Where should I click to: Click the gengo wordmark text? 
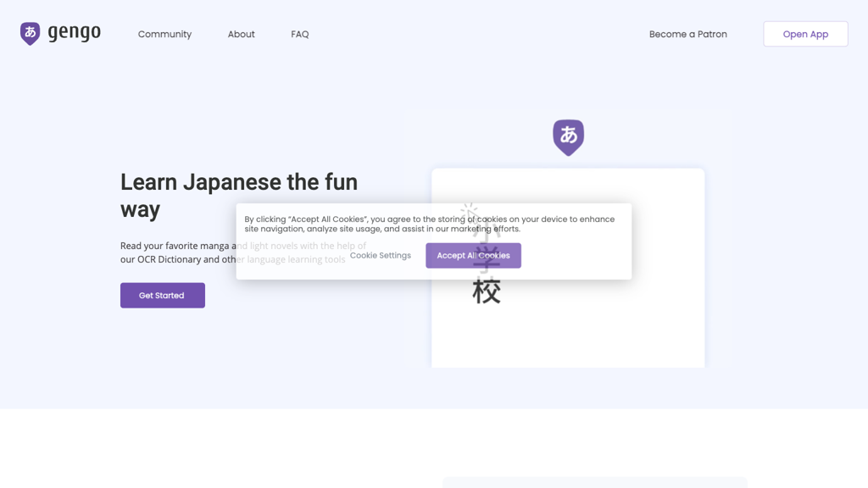(x=75, y=33)
